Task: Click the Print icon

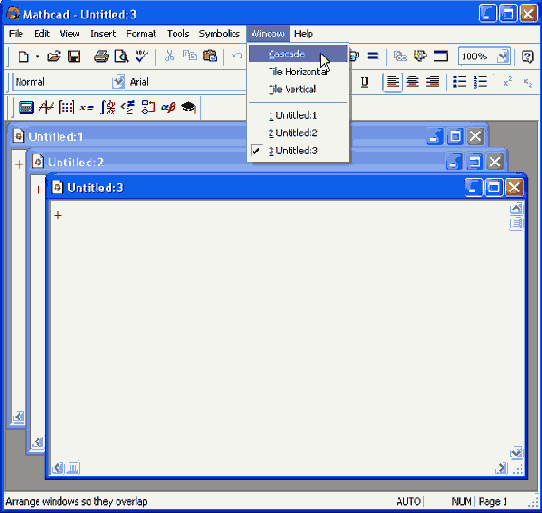Action: coord(101,56)
